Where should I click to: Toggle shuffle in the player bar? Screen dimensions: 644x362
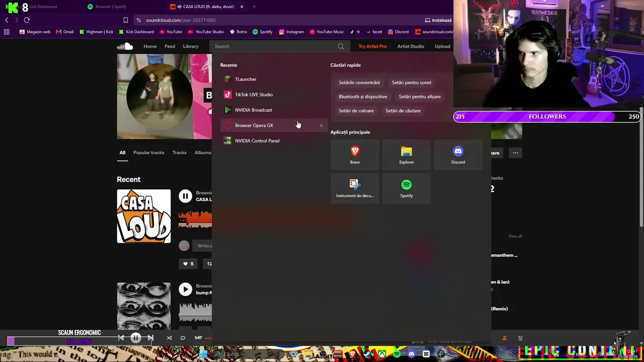[169, 338]
